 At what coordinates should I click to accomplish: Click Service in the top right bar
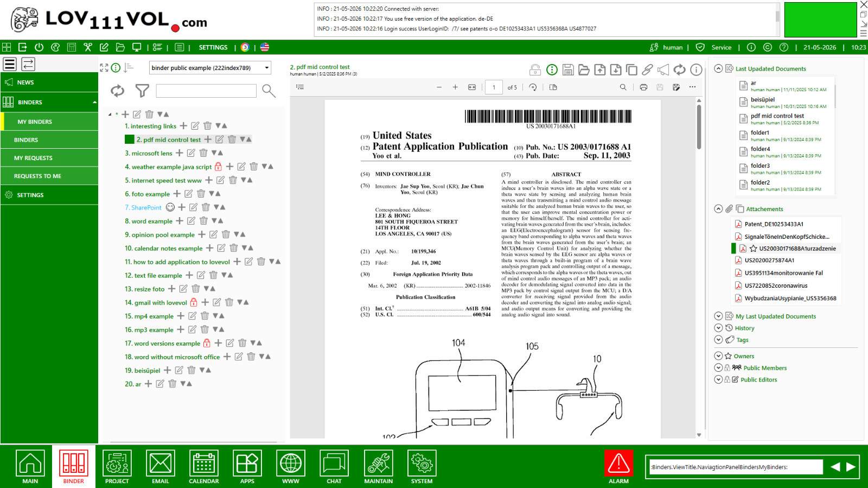pyautogui.click(x=722, y=47)
